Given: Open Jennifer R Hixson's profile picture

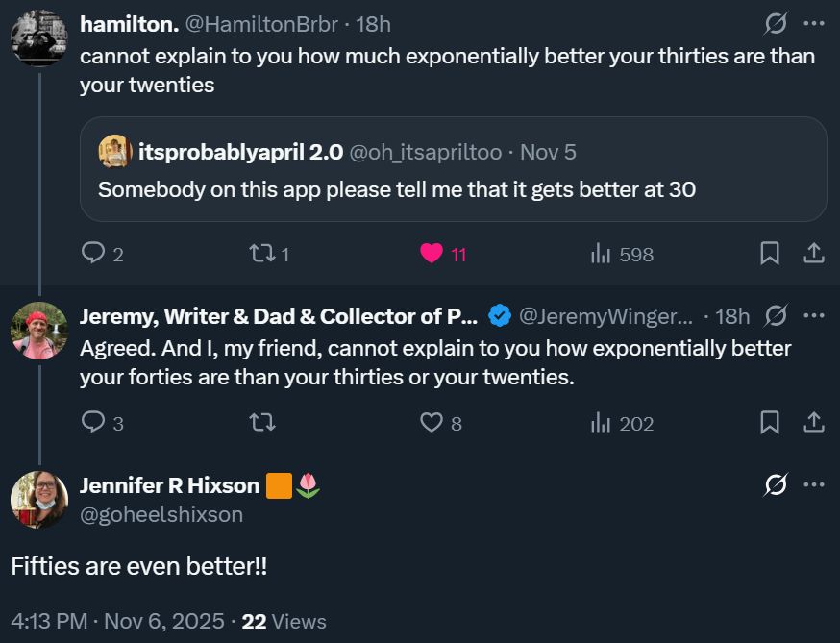Looking at the screenshot, I should [38, 500].
